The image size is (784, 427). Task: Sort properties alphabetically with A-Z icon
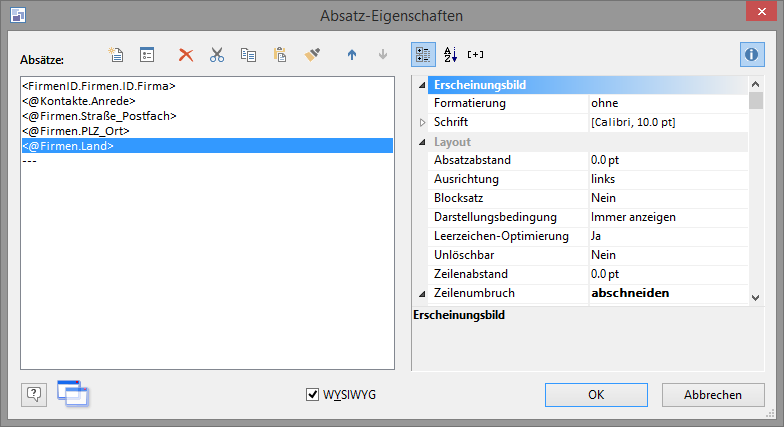pos(449,55)
